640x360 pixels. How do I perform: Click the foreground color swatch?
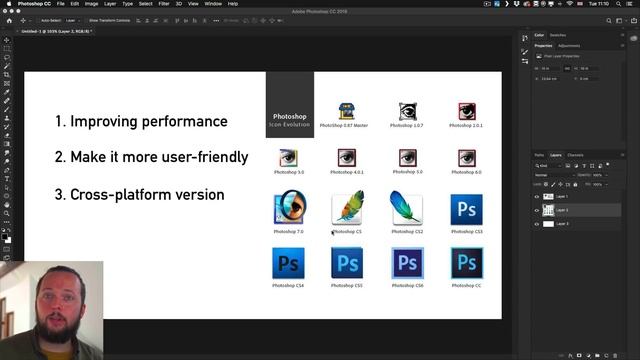click(4, 237)
